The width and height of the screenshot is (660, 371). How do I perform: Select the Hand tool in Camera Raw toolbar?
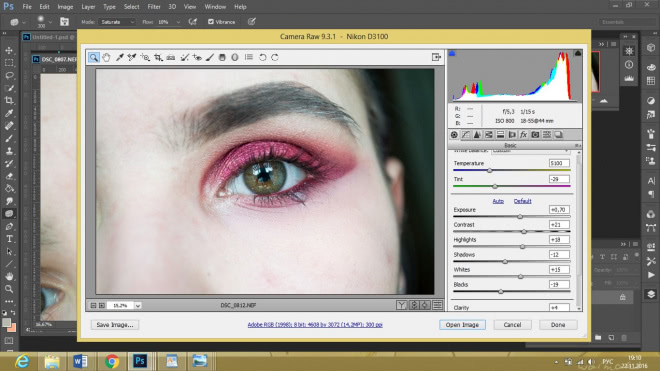106,57
